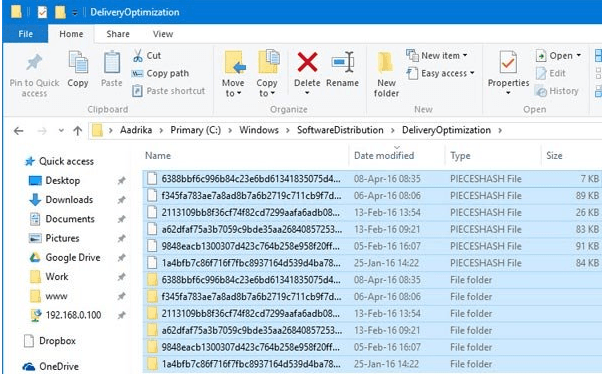Jump to SoftwareDistribution in address bar
602x374 pixels.
pyautogui.click(x=340, y=130)
